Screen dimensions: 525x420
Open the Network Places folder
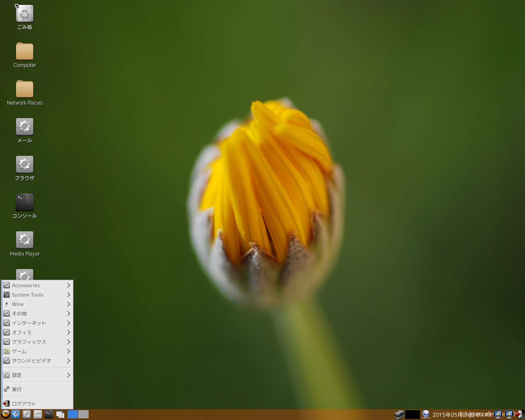point(25,89)
